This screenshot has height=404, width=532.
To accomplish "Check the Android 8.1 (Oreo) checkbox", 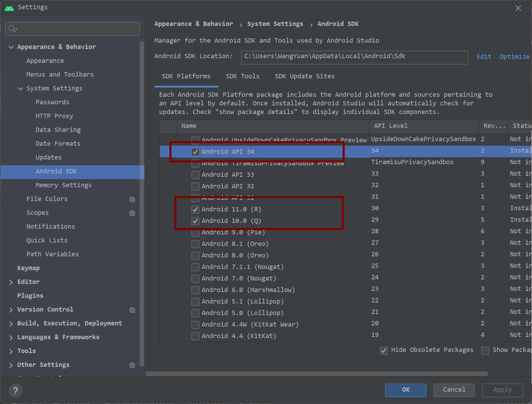I will [x=195, y=244].
